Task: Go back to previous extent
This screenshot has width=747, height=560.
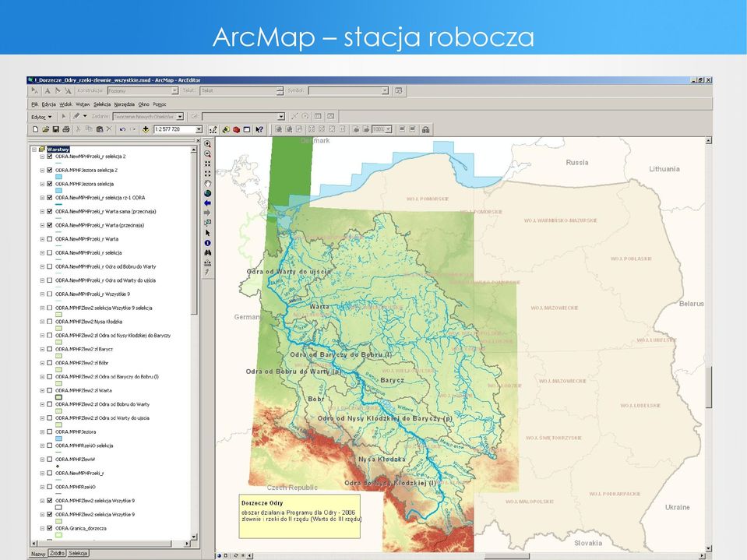Action: tap(208, 203)
